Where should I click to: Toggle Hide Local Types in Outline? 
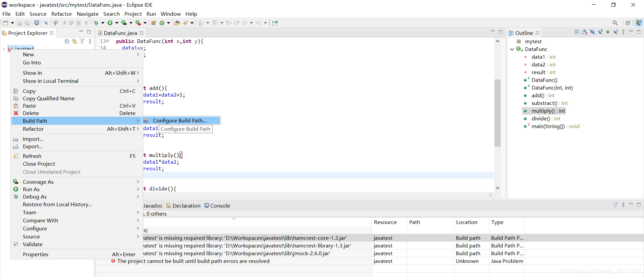pos(615,32)
